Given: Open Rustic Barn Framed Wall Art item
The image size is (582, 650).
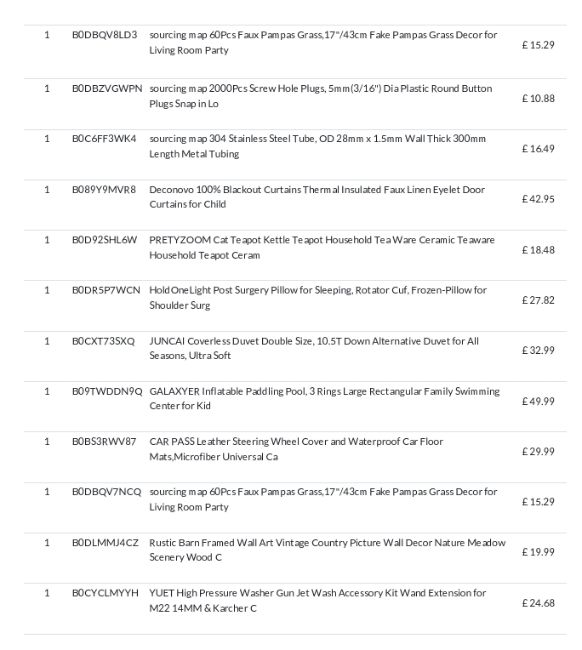Looking at the screenshot, I should point(327,550).
